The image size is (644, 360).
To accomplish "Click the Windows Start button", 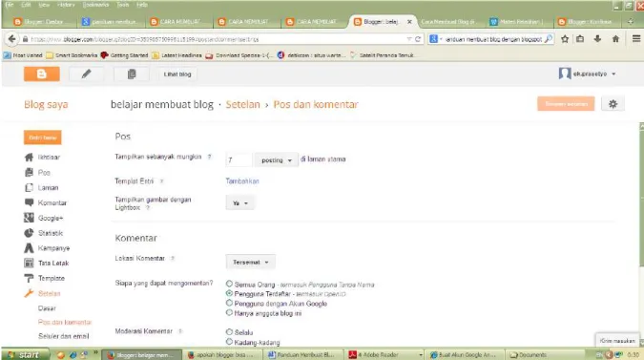I will coord(26,354).
